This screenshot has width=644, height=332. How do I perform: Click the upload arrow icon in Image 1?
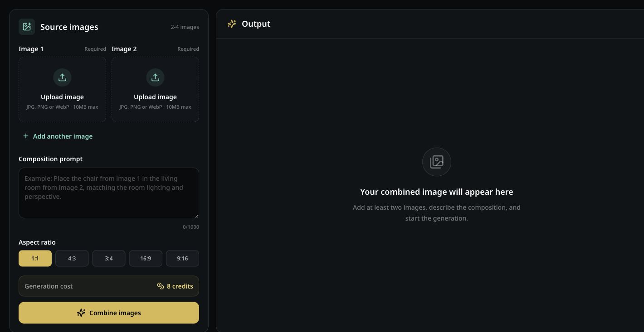click(x=62, y=77)
